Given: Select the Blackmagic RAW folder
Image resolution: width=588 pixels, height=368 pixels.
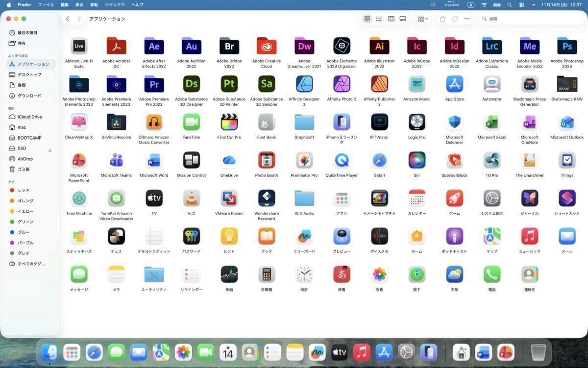Looking at the screenshot, I should pyautogui.click(x=567, y=84).
